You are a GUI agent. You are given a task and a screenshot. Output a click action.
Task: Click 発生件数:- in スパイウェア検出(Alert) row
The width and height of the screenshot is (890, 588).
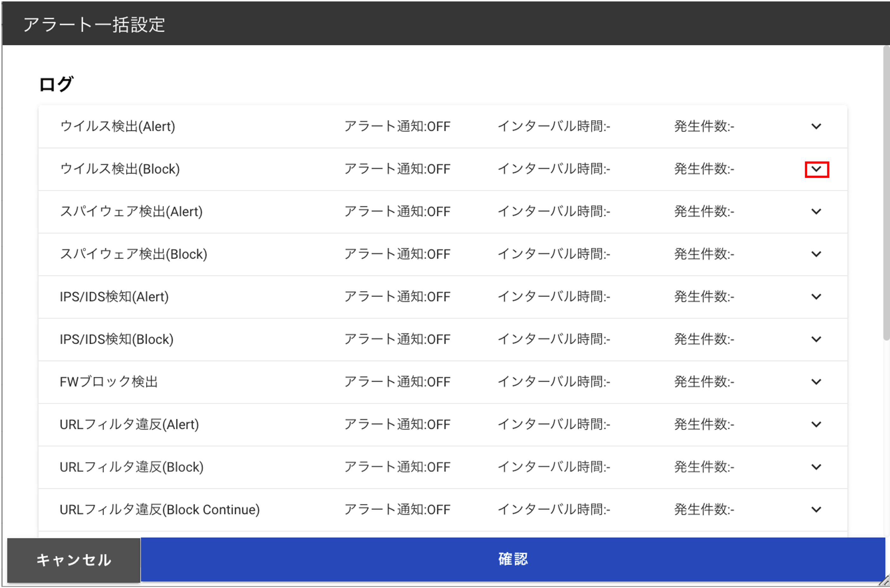(x=704, y=212)
